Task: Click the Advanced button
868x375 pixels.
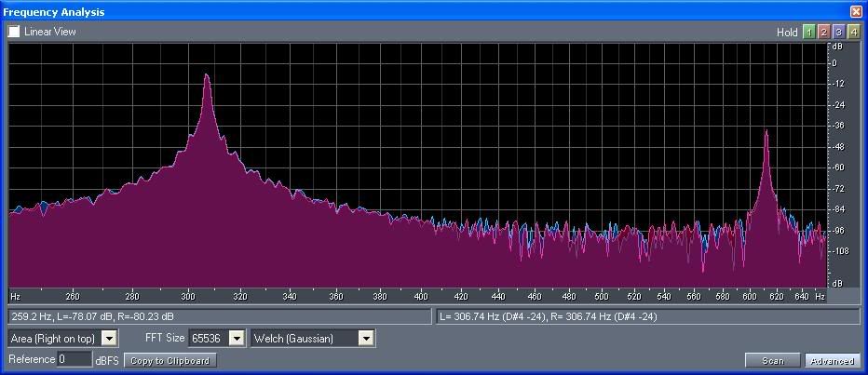Action: [832, 361]
